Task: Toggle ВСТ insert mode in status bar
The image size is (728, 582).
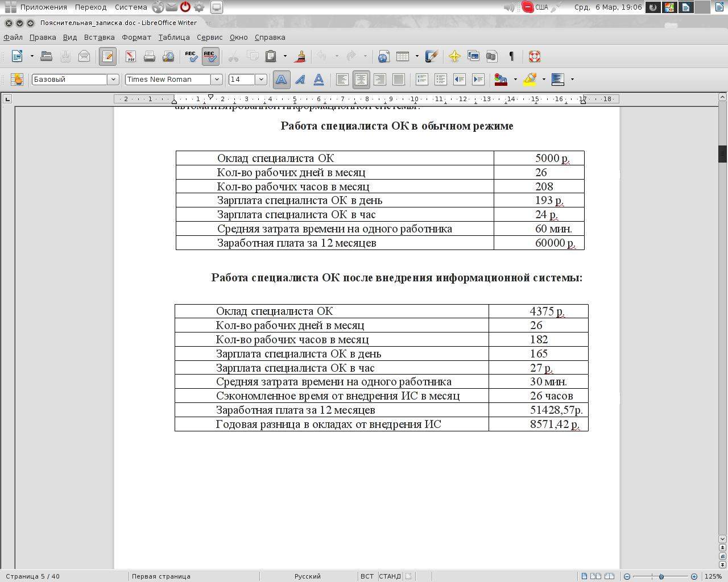Action: point(367,576)
